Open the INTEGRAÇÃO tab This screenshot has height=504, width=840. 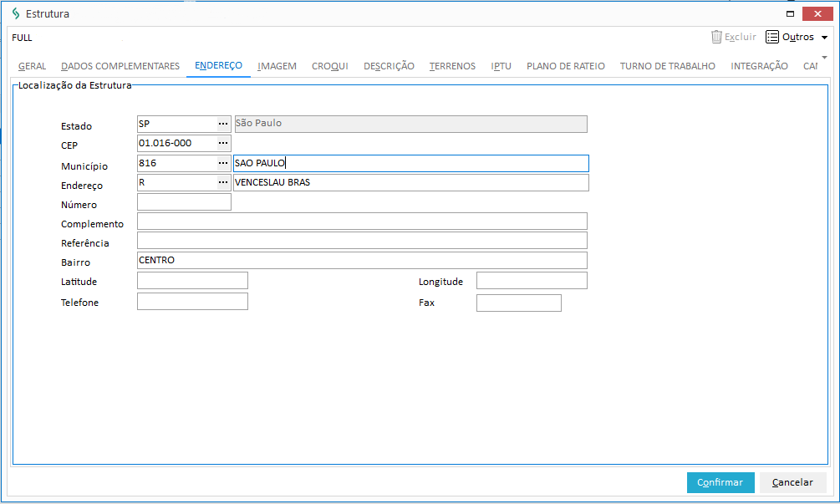[x=759, y=66]
